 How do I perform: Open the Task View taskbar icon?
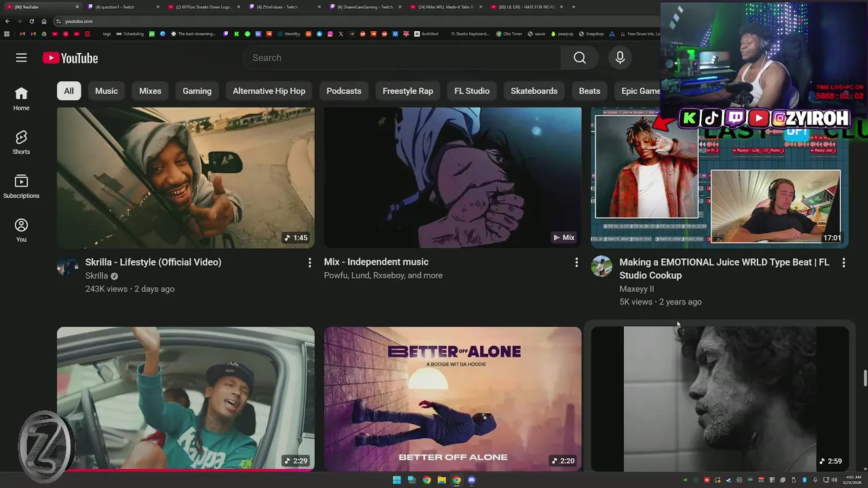(412, 480)
